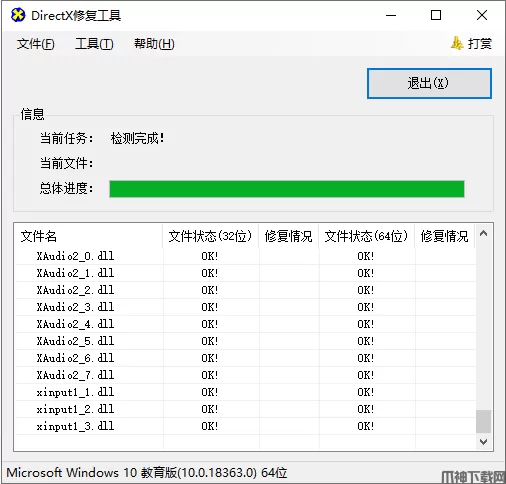The width and height of the screenshot is (506, 484).
Task: Open the 工具(T) menu
Action: point(94,44)
